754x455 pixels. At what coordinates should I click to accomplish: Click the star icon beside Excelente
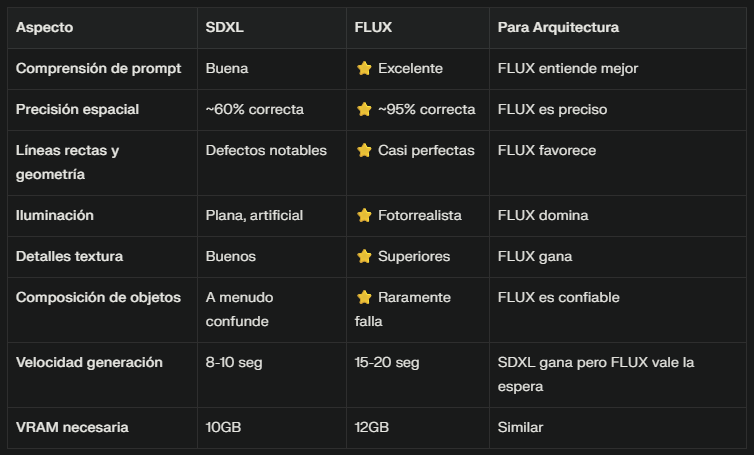(x=364, y=69)
